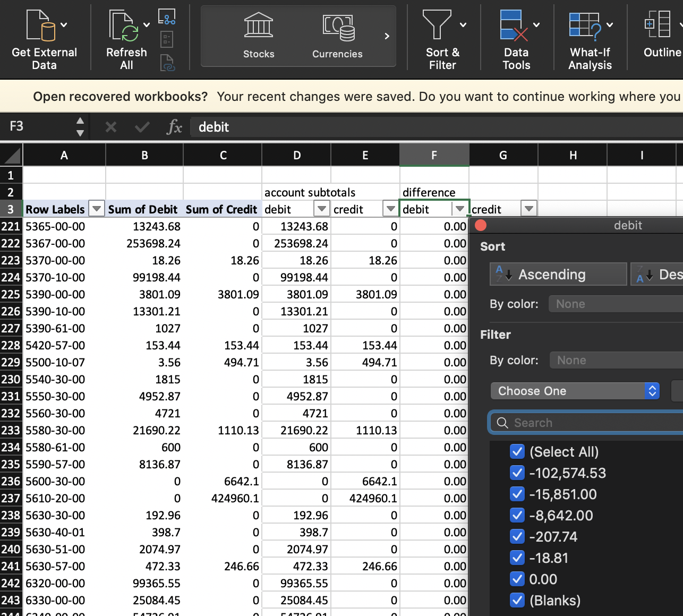Open Refresh All dropdown arrow
The image size is (683, 616).
[x=147, y=24]
